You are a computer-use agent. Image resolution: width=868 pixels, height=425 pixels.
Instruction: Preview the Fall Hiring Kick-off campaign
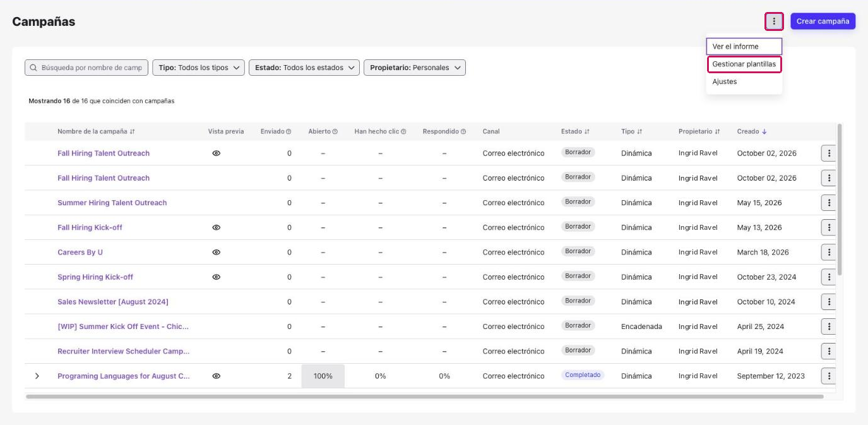tap(216, 227)
